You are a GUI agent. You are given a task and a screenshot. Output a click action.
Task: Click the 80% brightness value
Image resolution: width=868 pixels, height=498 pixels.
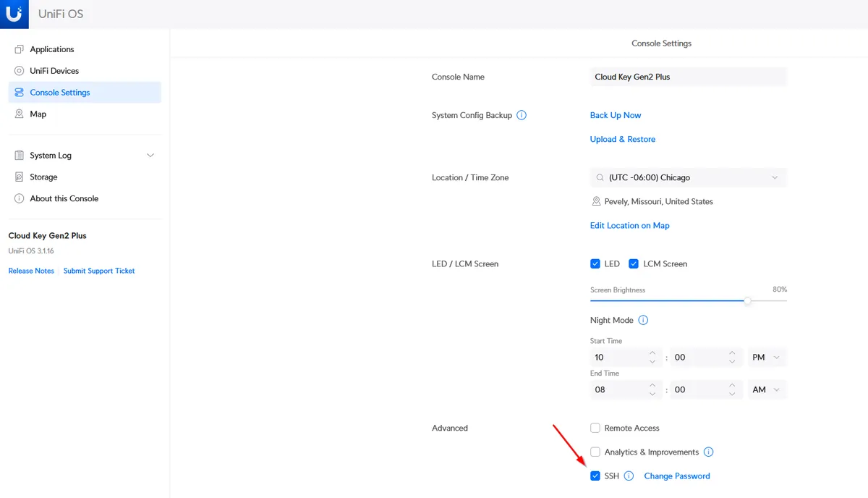[x=780, y=290]
